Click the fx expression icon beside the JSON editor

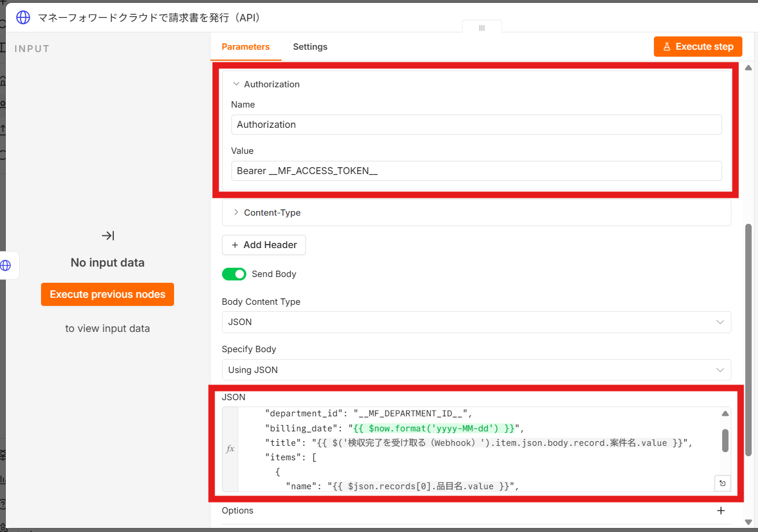(230, 449)
